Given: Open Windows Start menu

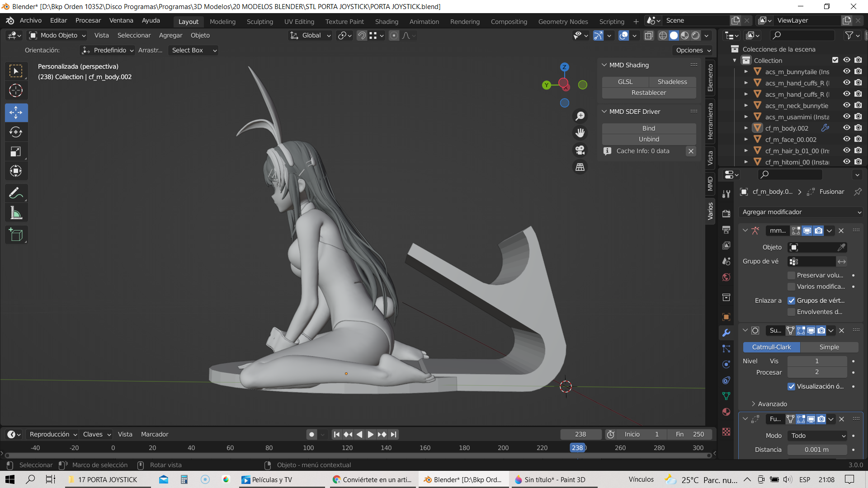Looking at the screenshot, I should tap(10, 479).
